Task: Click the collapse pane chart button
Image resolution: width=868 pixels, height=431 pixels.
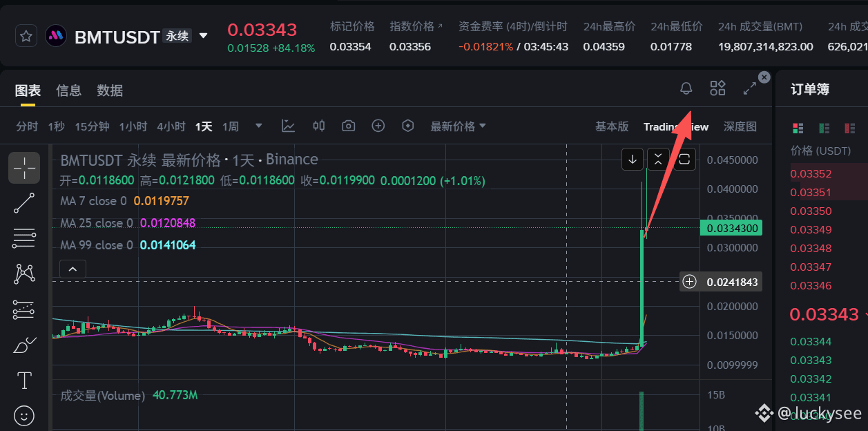Action: click(x=658, y=160)
